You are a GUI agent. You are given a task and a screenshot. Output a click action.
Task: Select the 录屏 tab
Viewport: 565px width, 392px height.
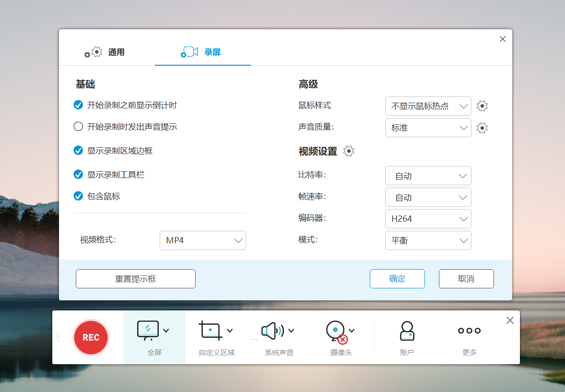click(x=202, y=52)
